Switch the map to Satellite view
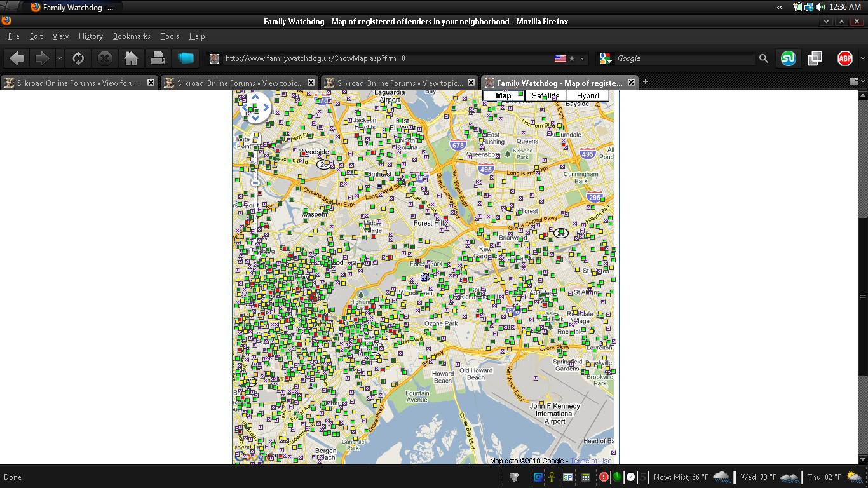Screen dimensions: 868x488 tap(545, 96)
